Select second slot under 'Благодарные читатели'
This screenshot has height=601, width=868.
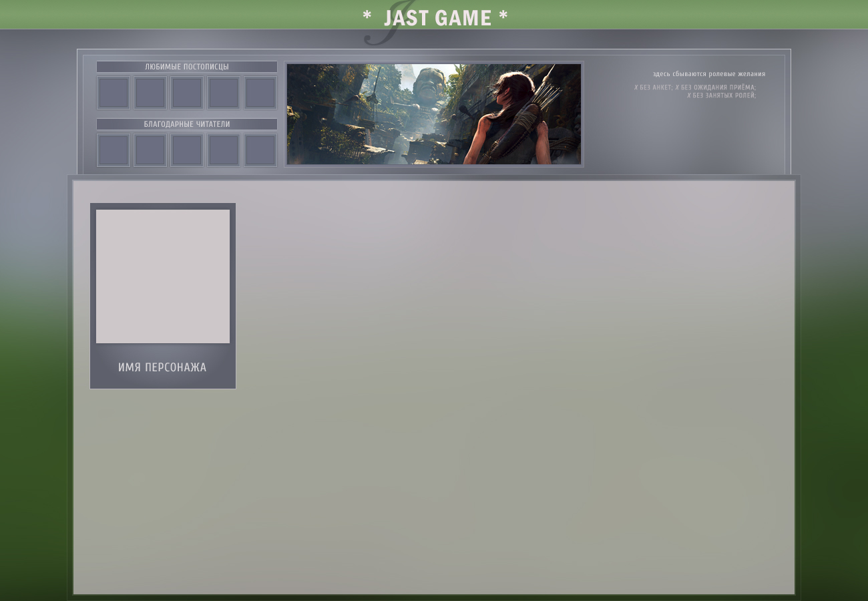(150, 150)
